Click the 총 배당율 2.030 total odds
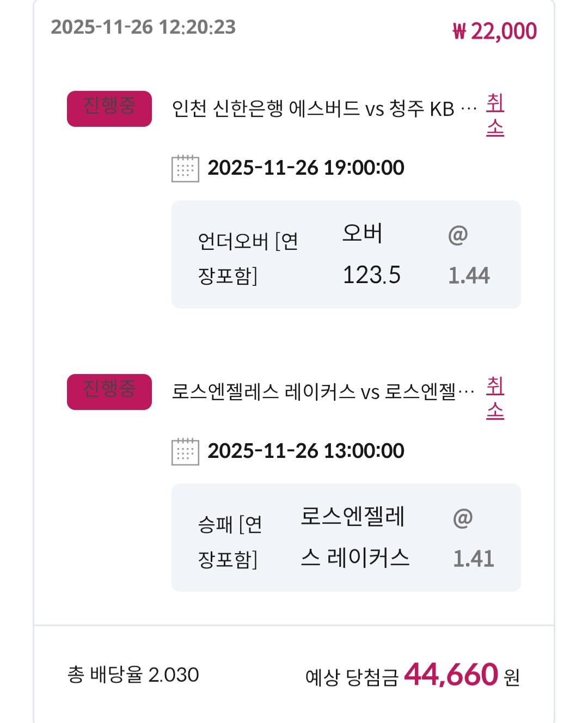Viewport: 588px width, 723px height. pos(133,675)
